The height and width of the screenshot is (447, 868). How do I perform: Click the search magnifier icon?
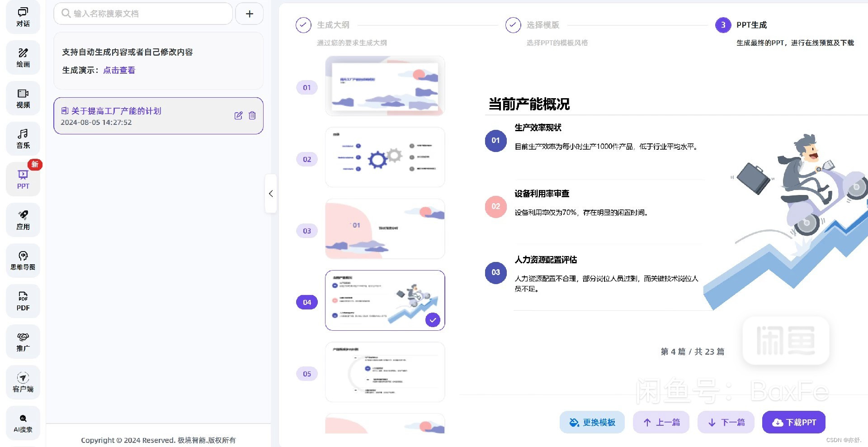point(66,14)
